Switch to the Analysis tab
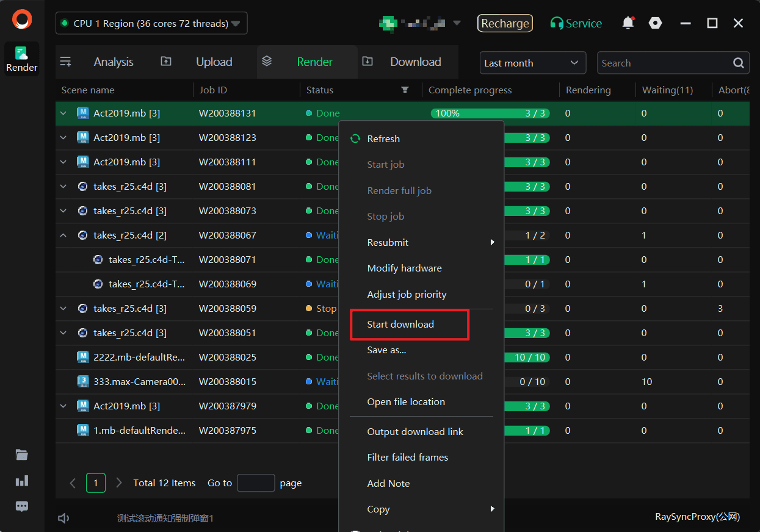The width and height of the screenshot is (760, 532). coord(113,62)
